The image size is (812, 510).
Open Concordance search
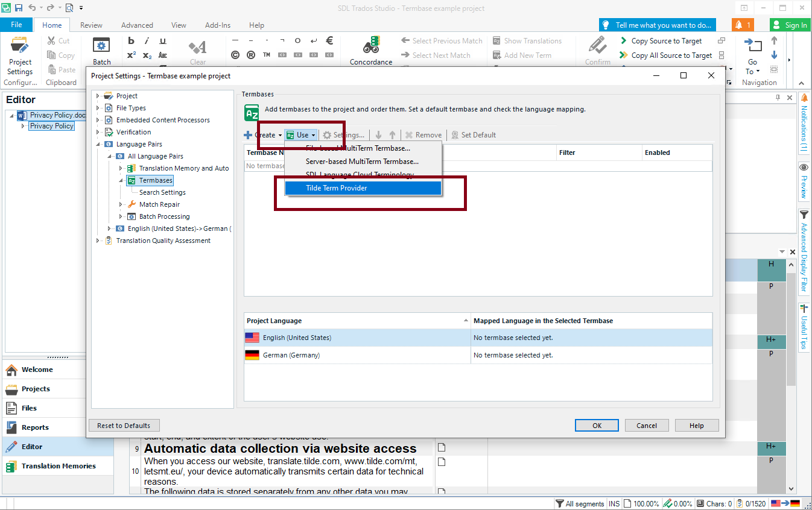371,51
